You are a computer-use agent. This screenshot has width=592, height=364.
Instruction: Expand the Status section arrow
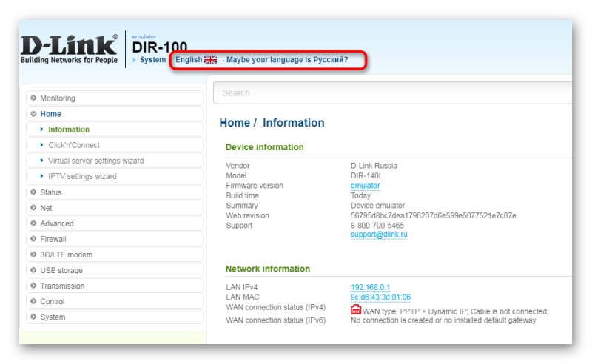tap(33, 192)
